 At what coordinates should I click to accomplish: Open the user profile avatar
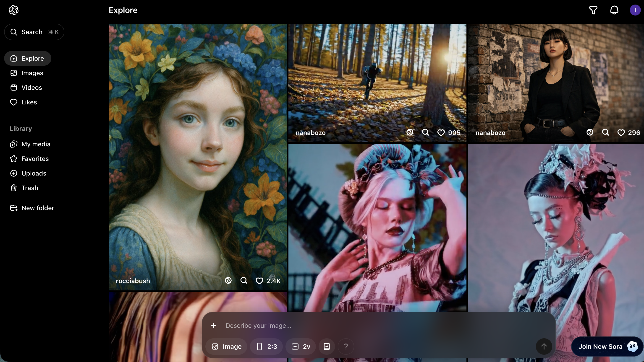(635, 10)
